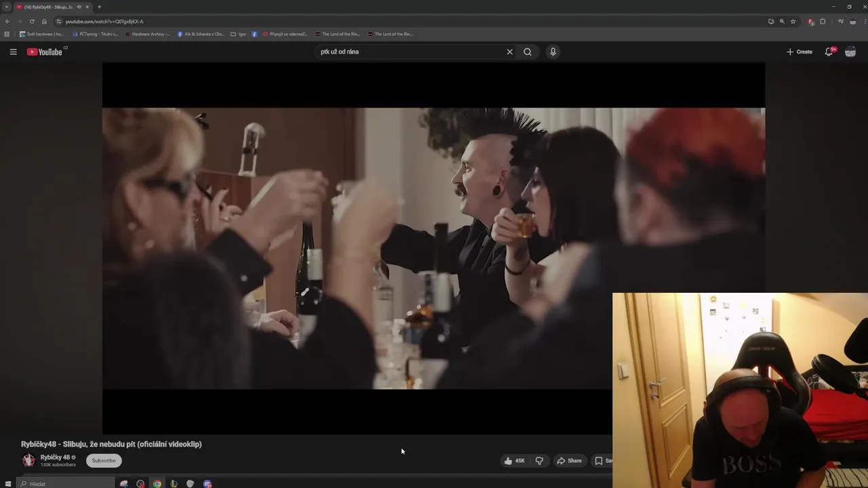
Task: Open the Hardware Archivy bookmark
Action: [x=147, y=34]
